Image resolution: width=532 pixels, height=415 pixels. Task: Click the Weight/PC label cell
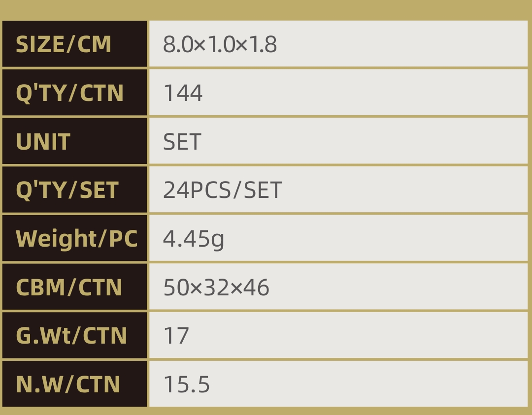(76, 239)
